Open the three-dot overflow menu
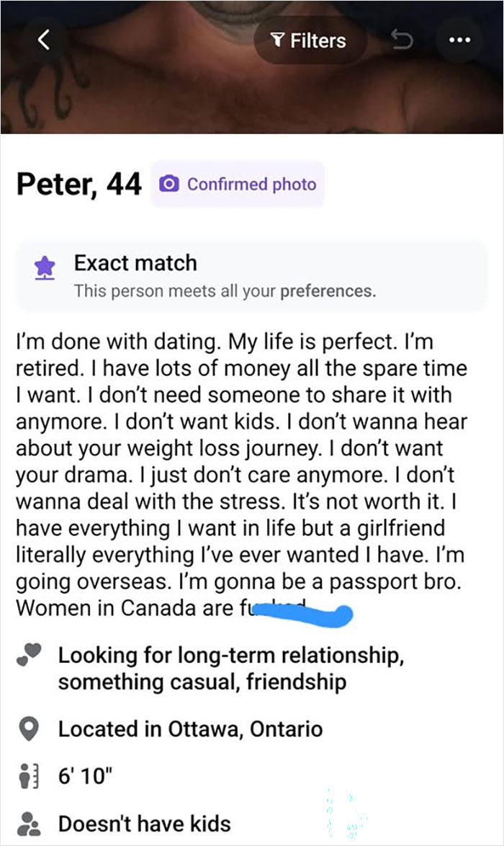Screen dimensions: 504x846 (x=459, y=41)
